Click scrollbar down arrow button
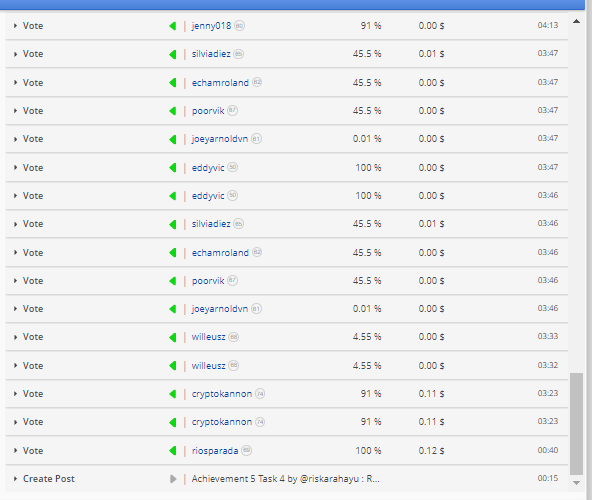592x500 pixels. (576, 483)
